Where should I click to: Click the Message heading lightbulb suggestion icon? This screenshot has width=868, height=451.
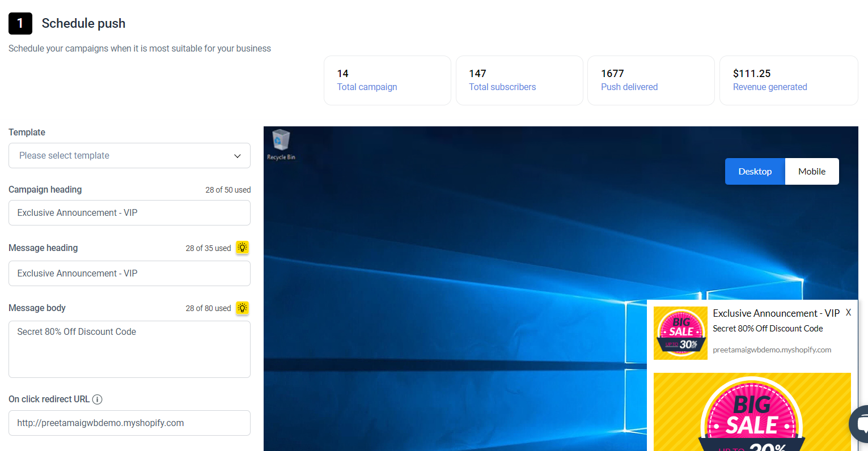(243, 248)
